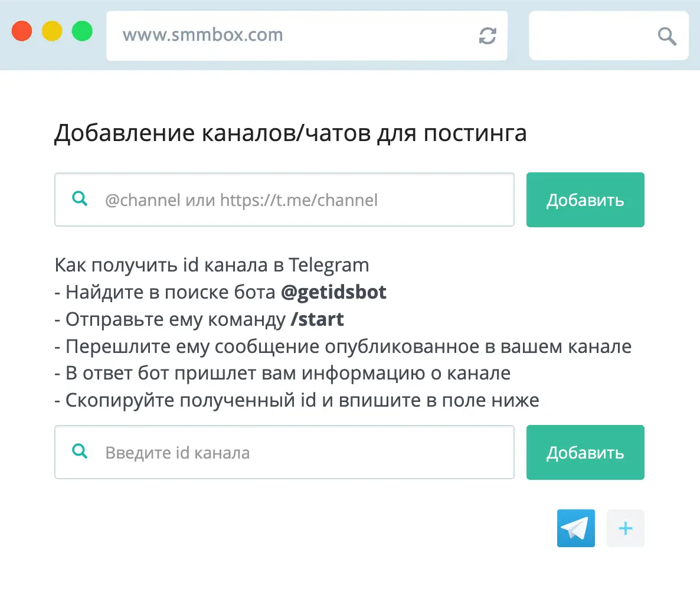Click search icon in the channel id field

click(x=80, y=451)
